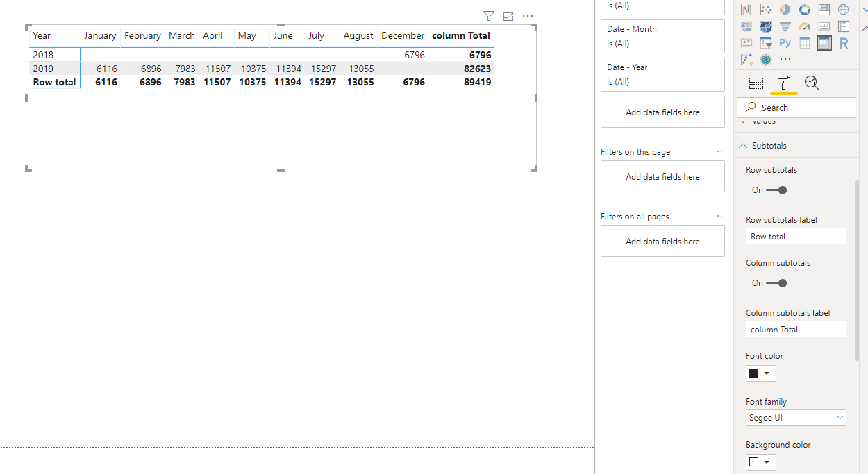Click Add data fields under Filters on all pages
This screenshot has width=868, height=474.
[662, 241]
